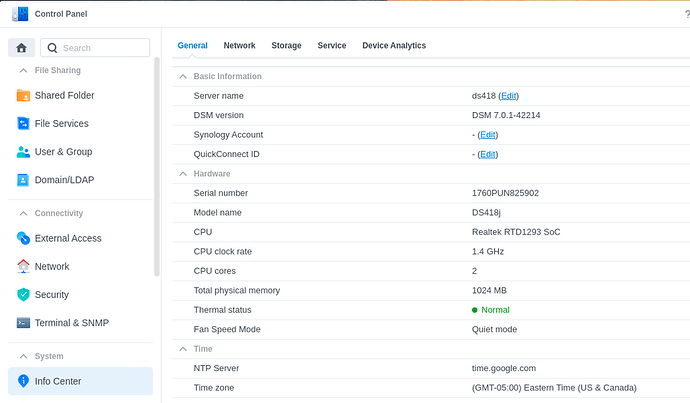Click the File Services icon
The image size is (690, 403).
(23, 124)
